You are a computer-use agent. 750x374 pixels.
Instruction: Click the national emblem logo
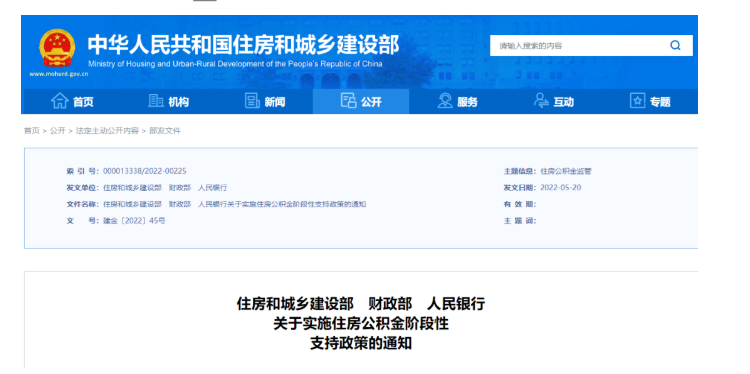pos(57,48)
